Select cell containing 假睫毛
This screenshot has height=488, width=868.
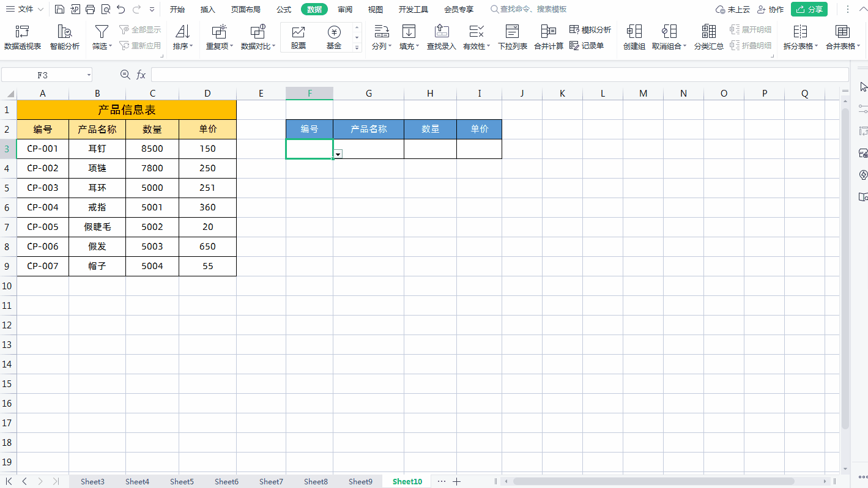coord(97,227)
